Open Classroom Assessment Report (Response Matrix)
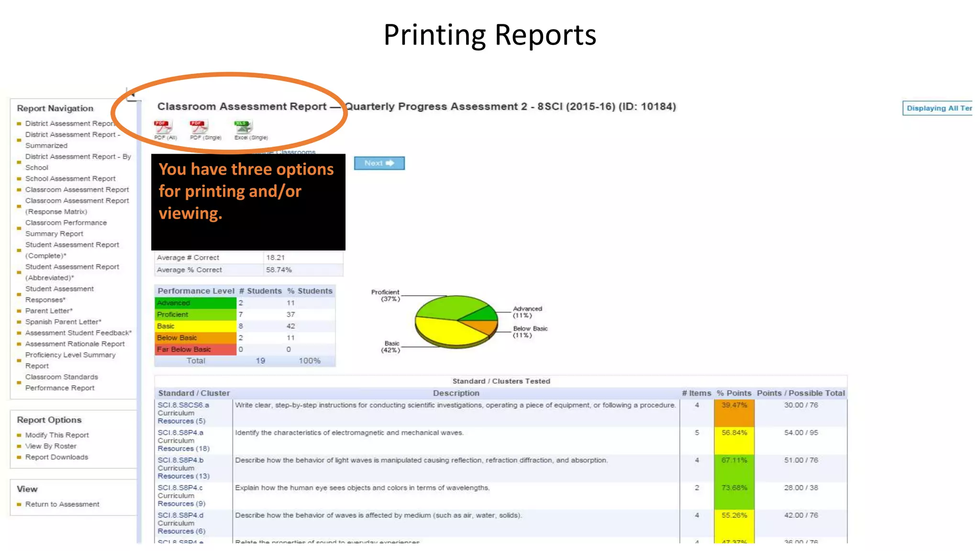 click(77, 206)
